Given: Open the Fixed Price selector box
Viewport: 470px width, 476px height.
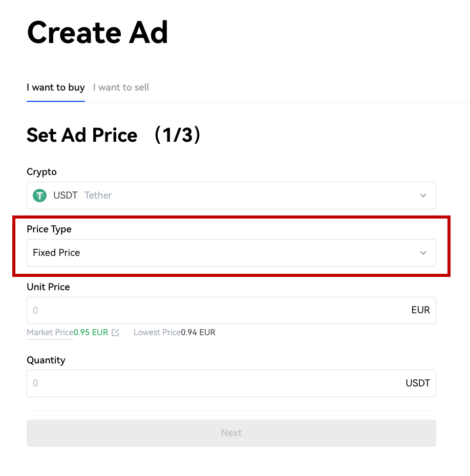Looking at the screenshot, I should 231,253.
